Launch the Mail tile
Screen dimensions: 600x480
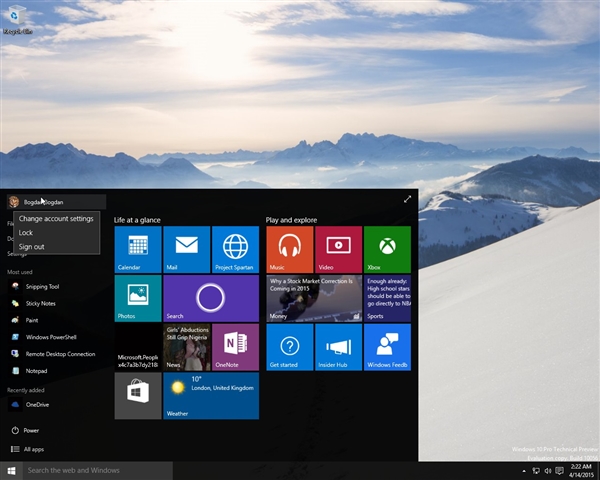click(x=186, y=249)
